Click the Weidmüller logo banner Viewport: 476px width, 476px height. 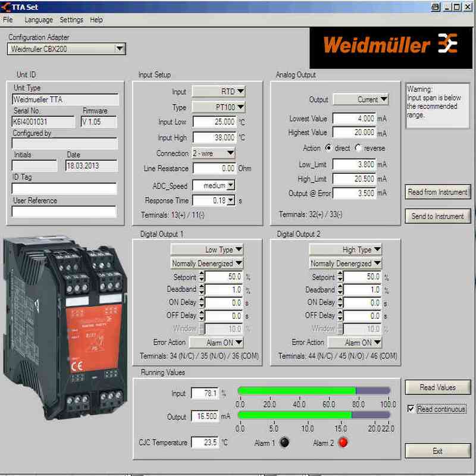tap(390, 45)
